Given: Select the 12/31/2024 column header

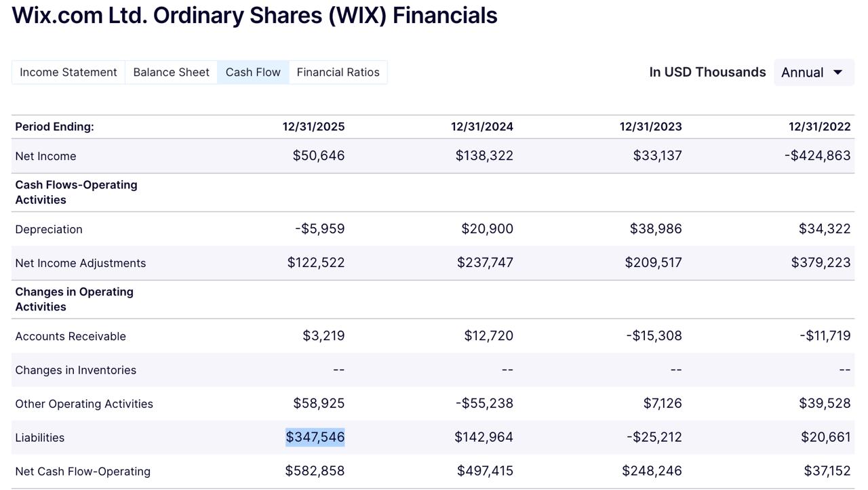Looking at the screenshot, I should (x=482, y=127).
